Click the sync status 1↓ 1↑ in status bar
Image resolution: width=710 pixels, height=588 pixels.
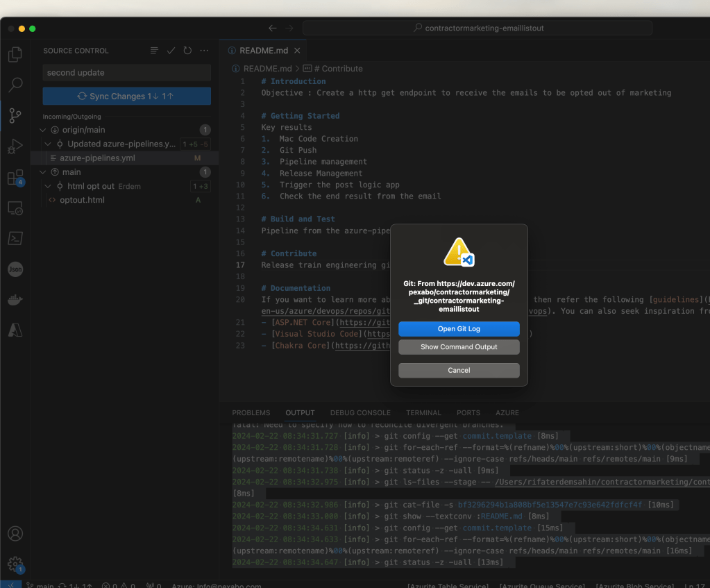[x=76, y=585]
